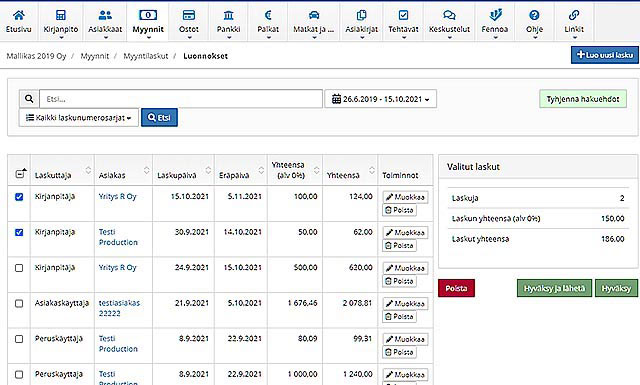
Task: Expand Tehtävät menu arrow
Action: [x=403, y=37]
